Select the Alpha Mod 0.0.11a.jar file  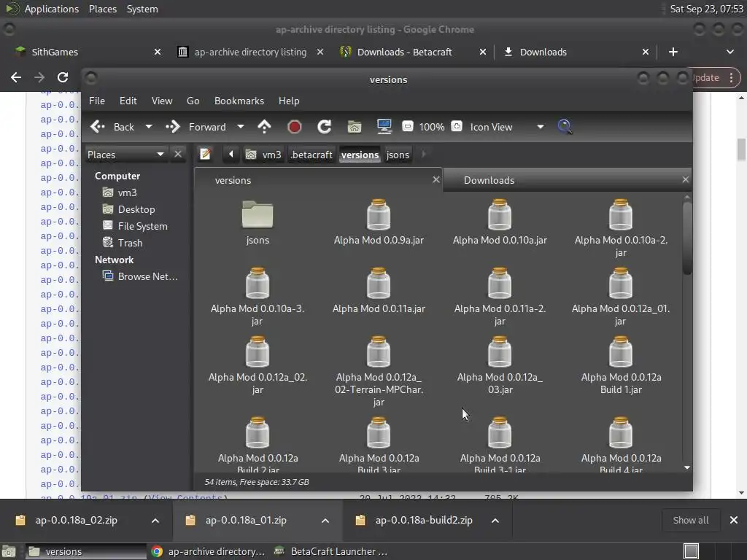379,290
